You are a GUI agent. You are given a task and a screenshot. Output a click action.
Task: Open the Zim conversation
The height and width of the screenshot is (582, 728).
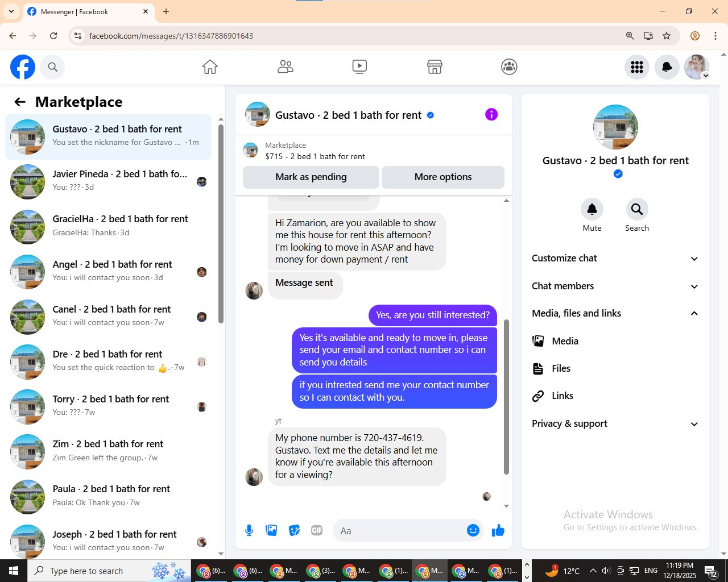coord(108,451)
